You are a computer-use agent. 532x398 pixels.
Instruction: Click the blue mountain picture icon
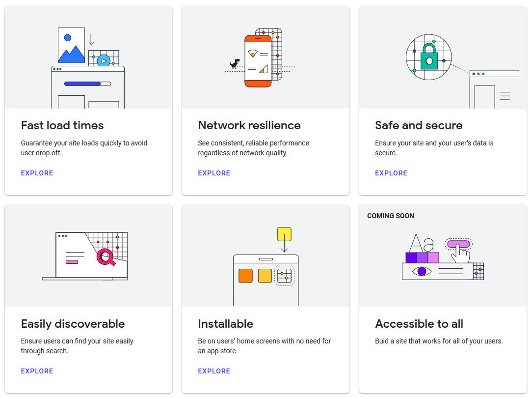71,45
